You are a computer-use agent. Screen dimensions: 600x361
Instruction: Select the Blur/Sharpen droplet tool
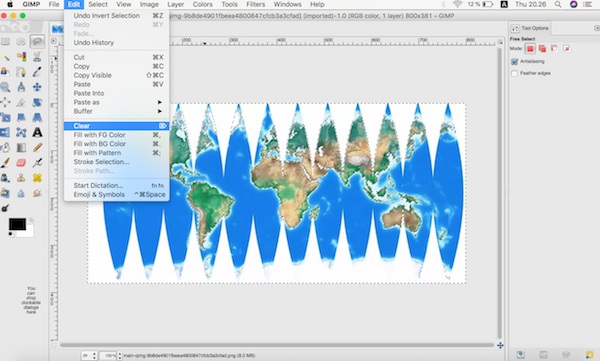[x=21, y=193]
